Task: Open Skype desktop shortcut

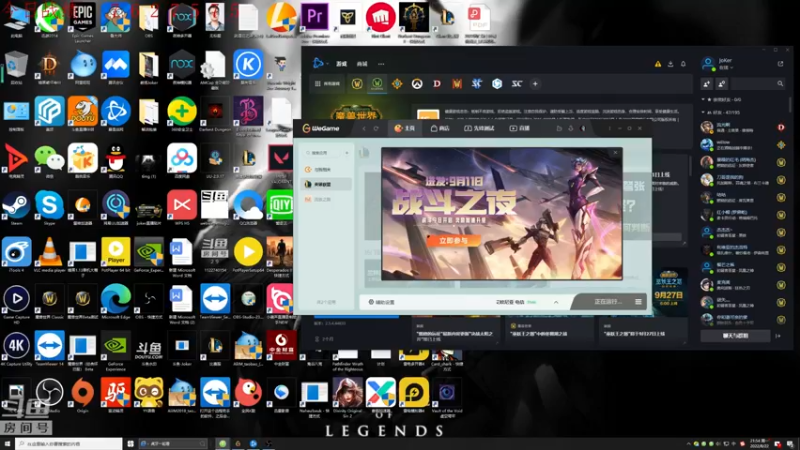Action: [49, 208]
